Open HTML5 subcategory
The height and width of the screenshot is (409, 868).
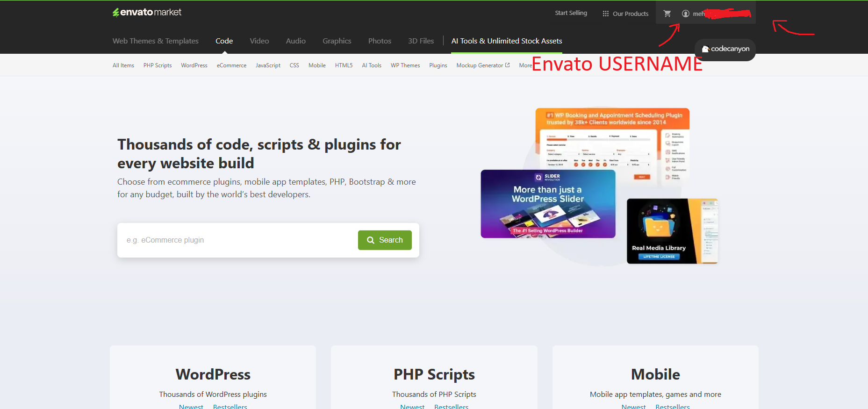tap(344, 65)
